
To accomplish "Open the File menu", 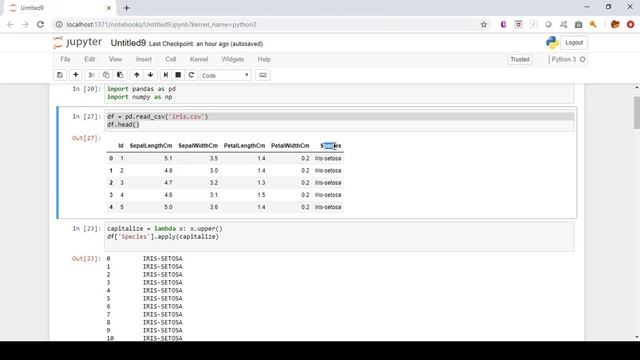I will coord(65,59).
